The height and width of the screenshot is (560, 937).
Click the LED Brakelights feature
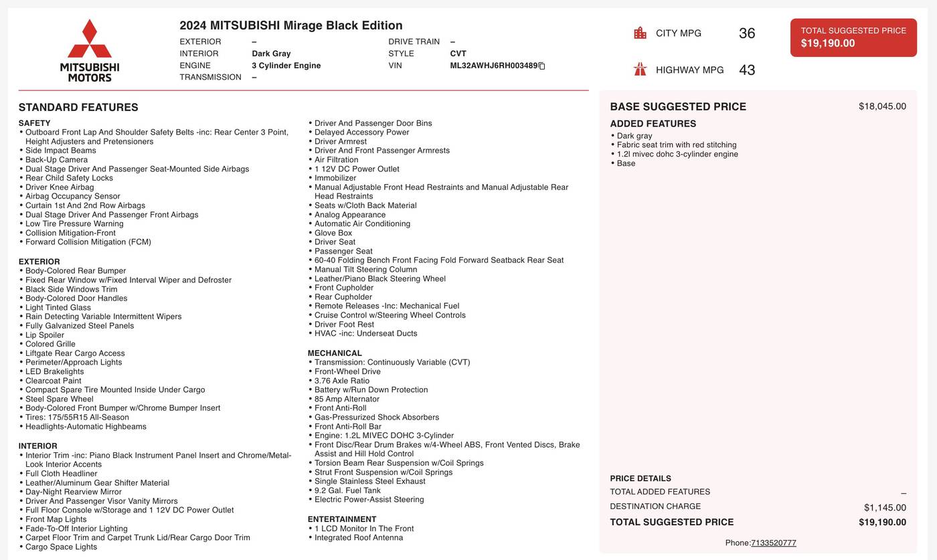point(55,372)
